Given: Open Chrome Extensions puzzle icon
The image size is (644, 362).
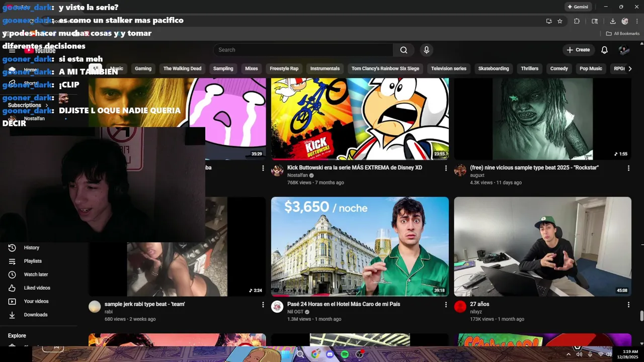Looking at the screenshot, I should 577,21.
